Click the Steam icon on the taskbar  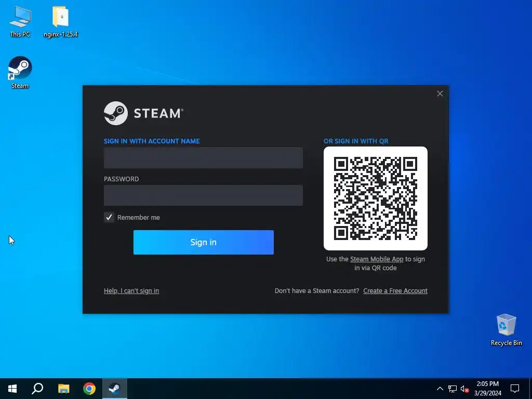point(115,389)
